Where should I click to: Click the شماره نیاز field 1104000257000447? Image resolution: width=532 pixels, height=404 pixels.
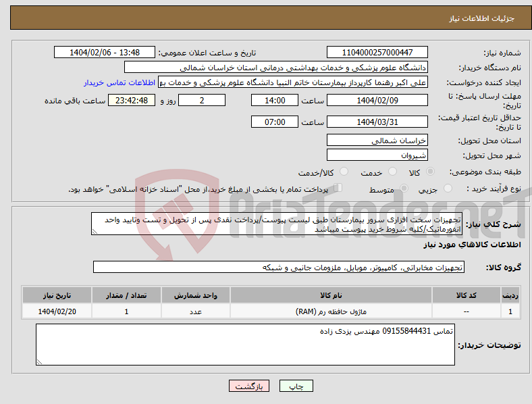click(377, 52)
